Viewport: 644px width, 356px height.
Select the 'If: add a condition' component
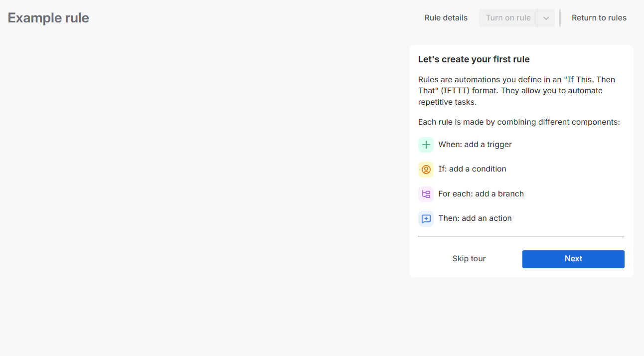pyautogui.click(x=472, y=169)
